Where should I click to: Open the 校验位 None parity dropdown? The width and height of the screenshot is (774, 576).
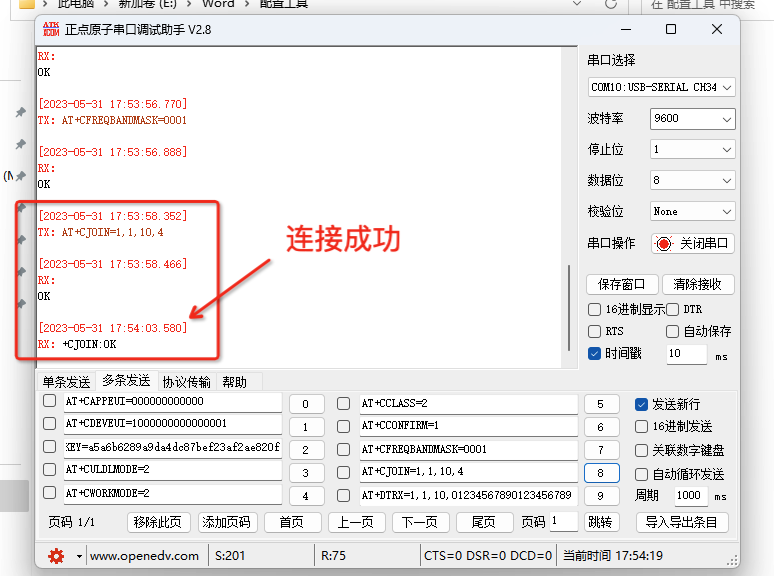(x=692, y=211)
